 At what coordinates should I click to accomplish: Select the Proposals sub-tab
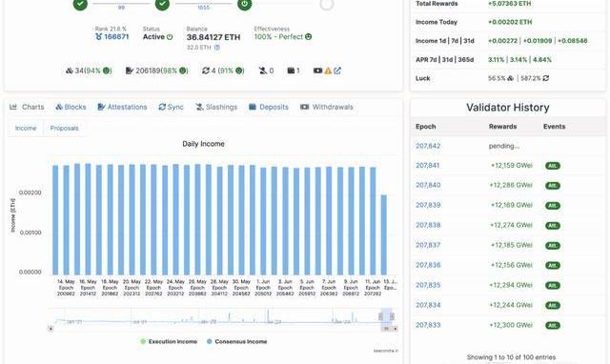coord(64,128)
